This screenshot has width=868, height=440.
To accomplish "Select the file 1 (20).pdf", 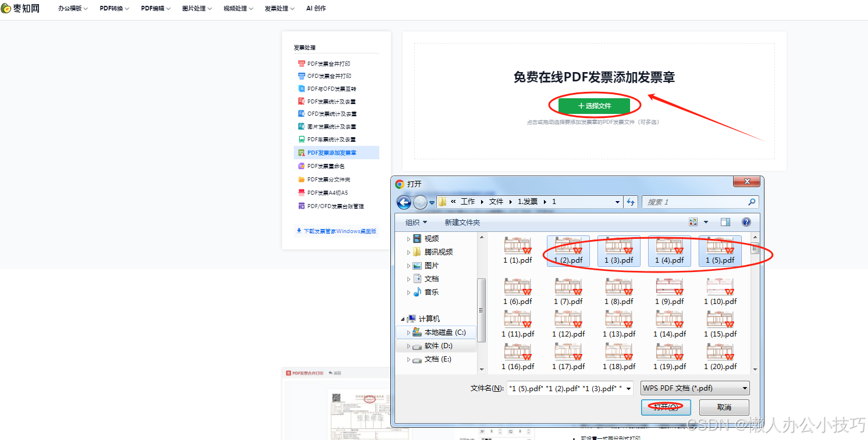I will point(720,357).
